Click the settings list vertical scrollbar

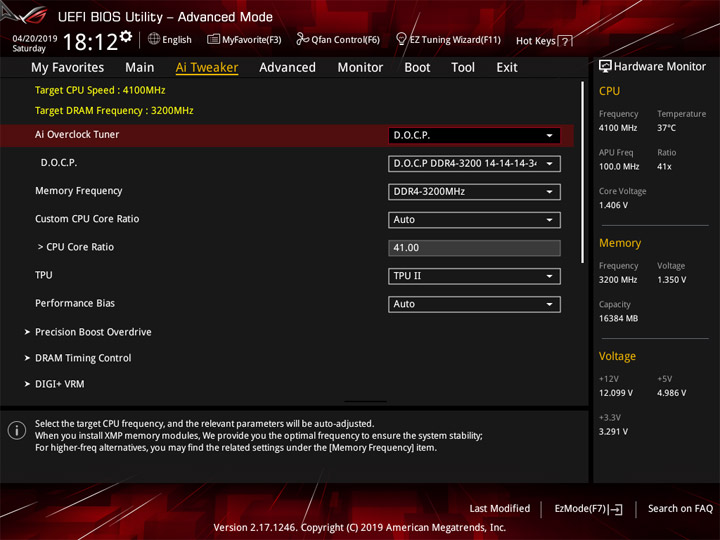point(583,172)
